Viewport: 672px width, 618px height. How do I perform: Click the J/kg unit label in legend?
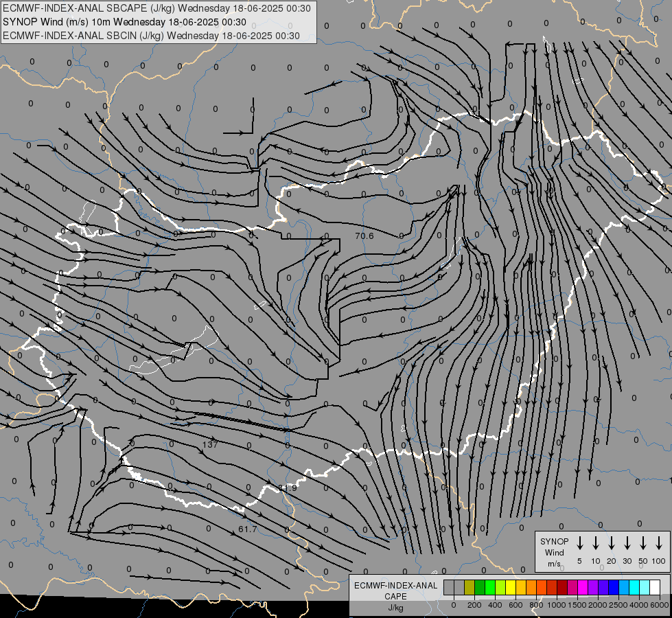click(x=395, y=608)
